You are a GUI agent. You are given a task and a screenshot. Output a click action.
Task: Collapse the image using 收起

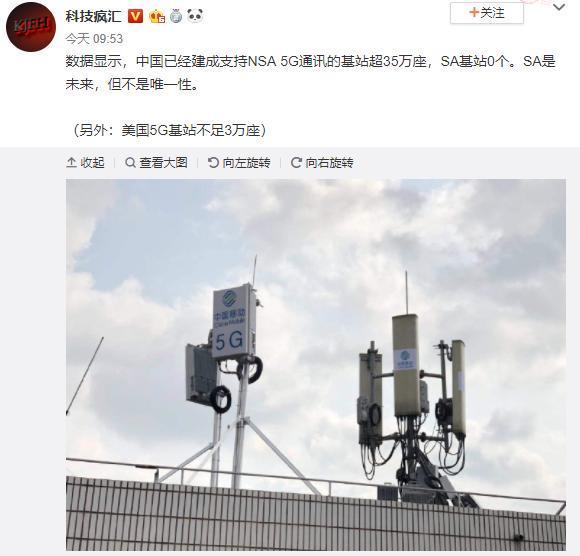[85, 162]
